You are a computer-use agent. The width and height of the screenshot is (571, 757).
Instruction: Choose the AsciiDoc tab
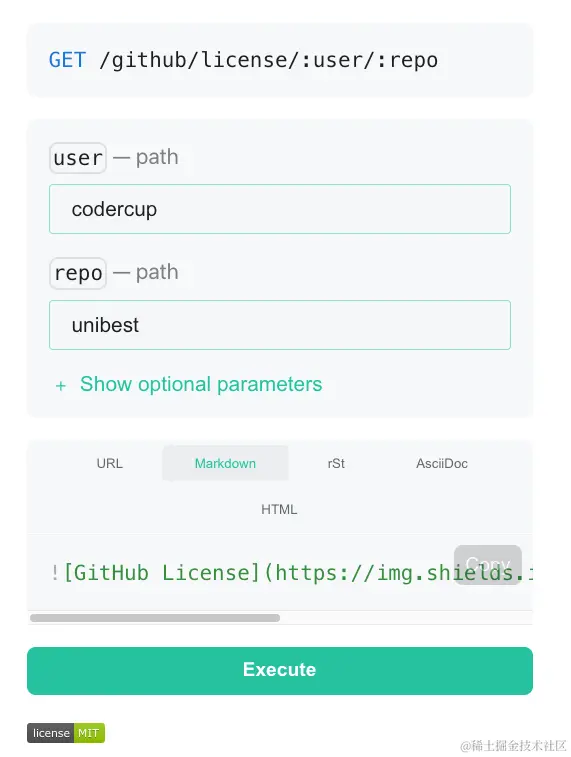(442, 463)
